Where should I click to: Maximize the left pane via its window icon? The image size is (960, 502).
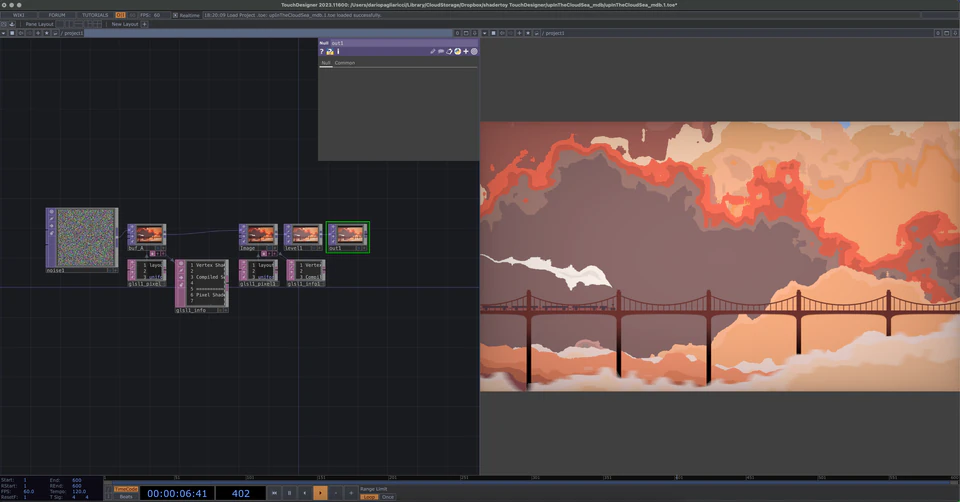[466, 33]
